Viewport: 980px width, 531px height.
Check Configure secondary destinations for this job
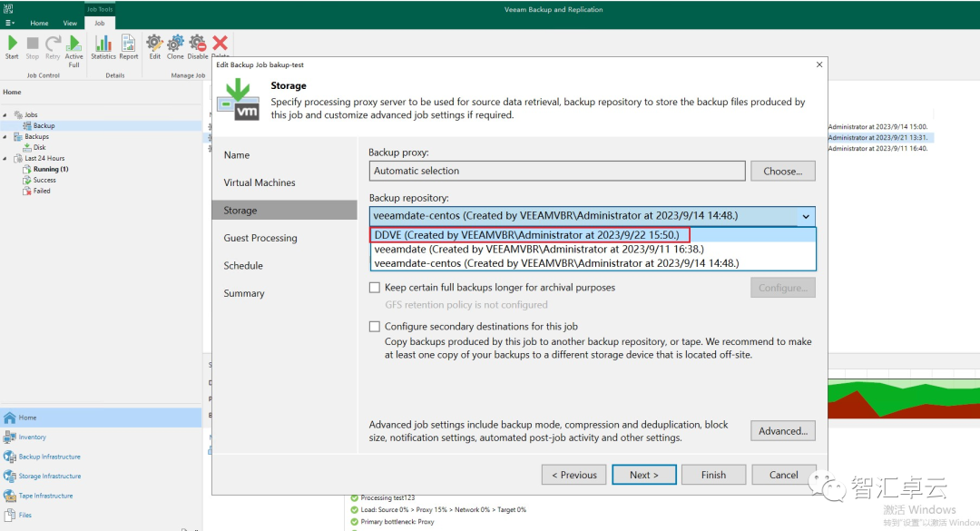click(x=375, y=327)
